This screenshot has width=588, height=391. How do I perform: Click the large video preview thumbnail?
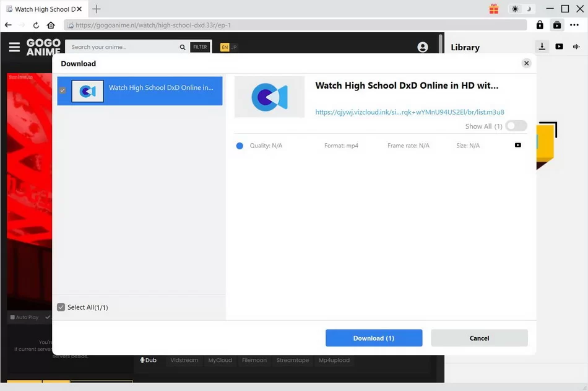[x=269, y=97]
